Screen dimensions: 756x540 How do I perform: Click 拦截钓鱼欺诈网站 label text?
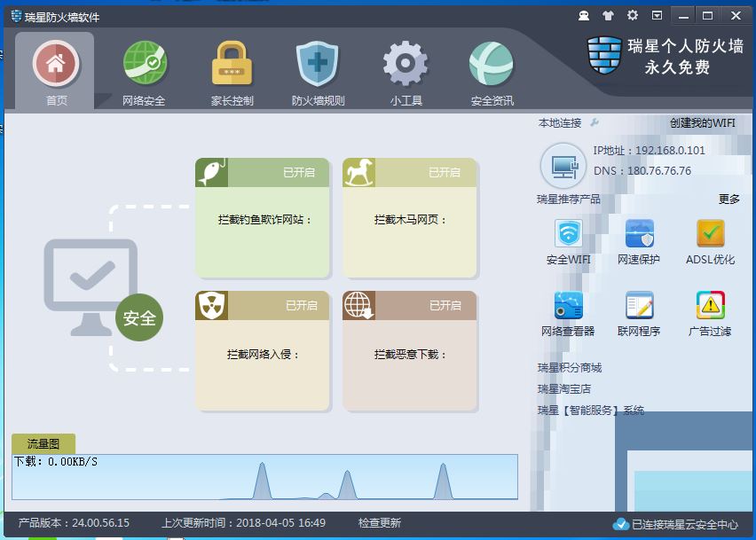click(264, 220)
